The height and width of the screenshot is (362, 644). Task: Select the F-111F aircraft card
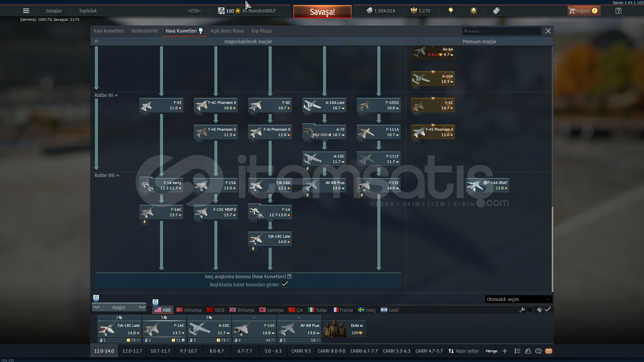379,159
